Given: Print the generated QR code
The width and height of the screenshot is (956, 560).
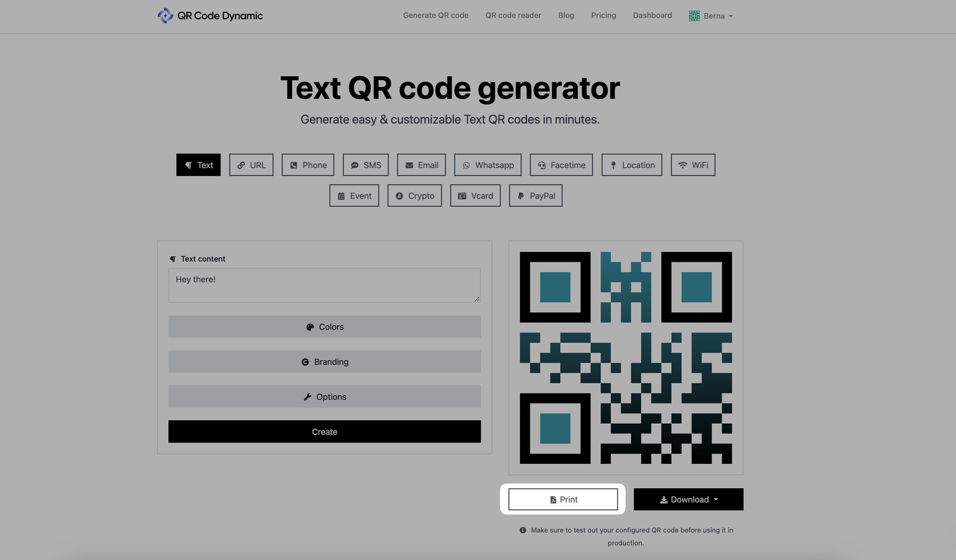Looking at the screenshot, I should click(x=563, y=499).
